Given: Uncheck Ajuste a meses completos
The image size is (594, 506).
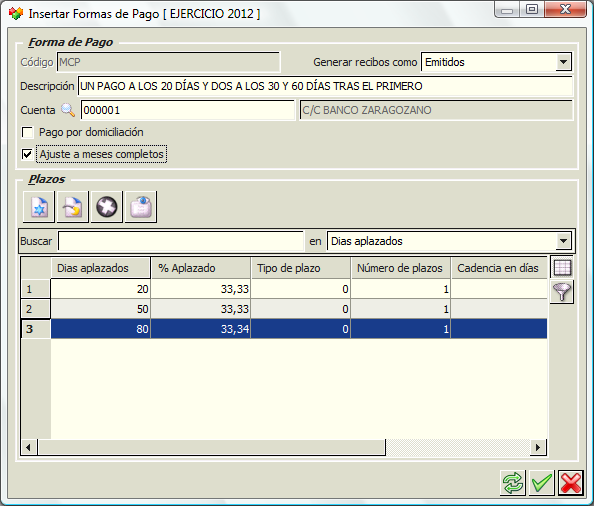Looking at the screenshot, I should coord(27,155).
